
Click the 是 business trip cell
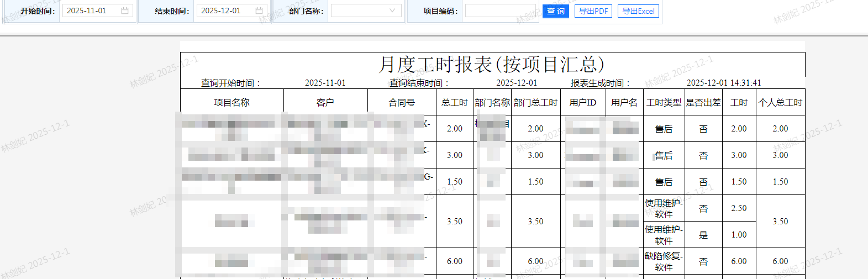coord(703,235)
